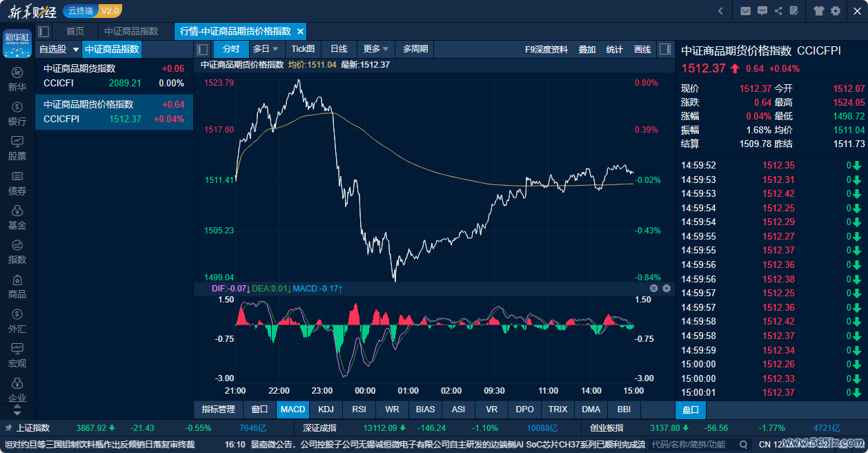
Task: Open 基金 section in left sidebar
Action: (17, 217)
